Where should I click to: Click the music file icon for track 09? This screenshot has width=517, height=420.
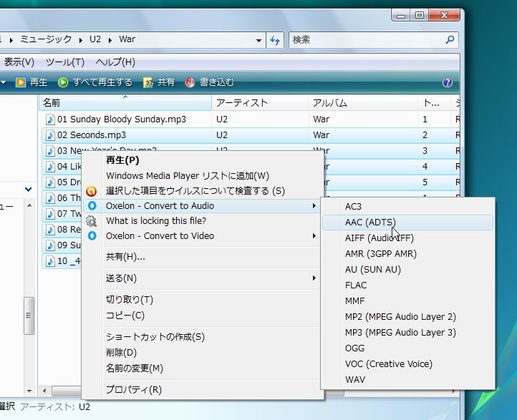click(x=50, y=245)
